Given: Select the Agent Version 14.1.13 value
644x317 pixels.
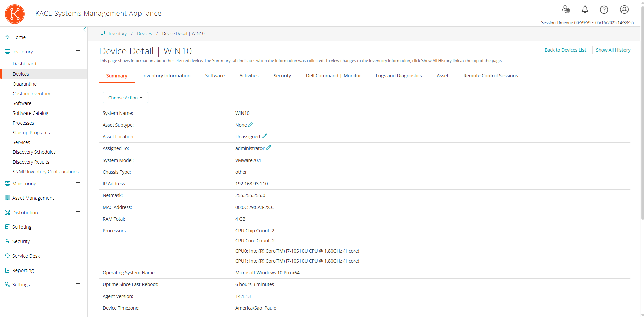Looking at the screenshot, I should tap(243, 296).
